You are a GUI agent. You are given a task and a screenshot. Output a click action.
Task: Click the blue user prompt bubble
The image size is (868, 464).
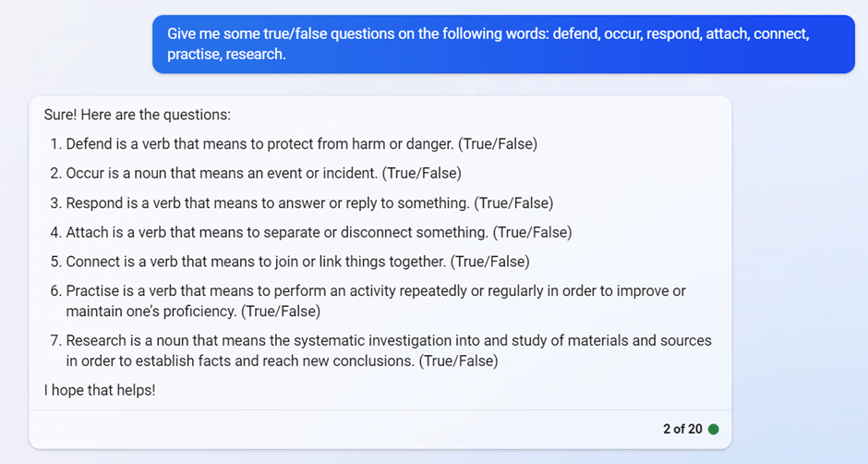click(503, 44)
